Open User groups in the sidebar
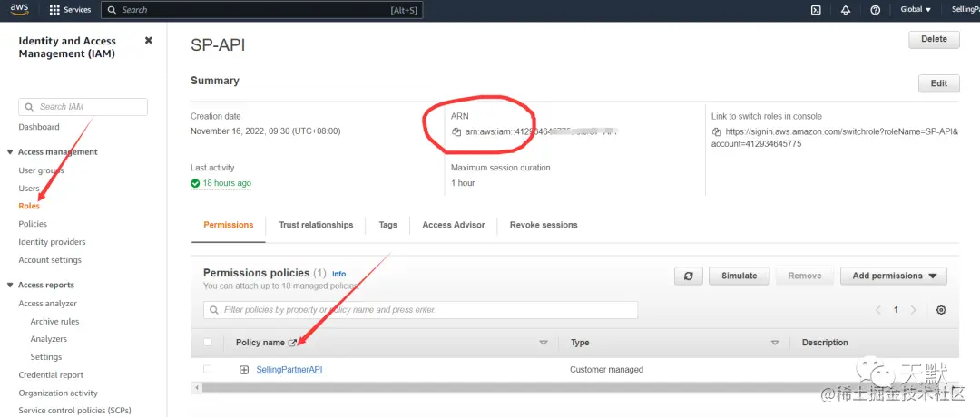The image size is (980, 417). pyautogui.click(x=41, y=170)
